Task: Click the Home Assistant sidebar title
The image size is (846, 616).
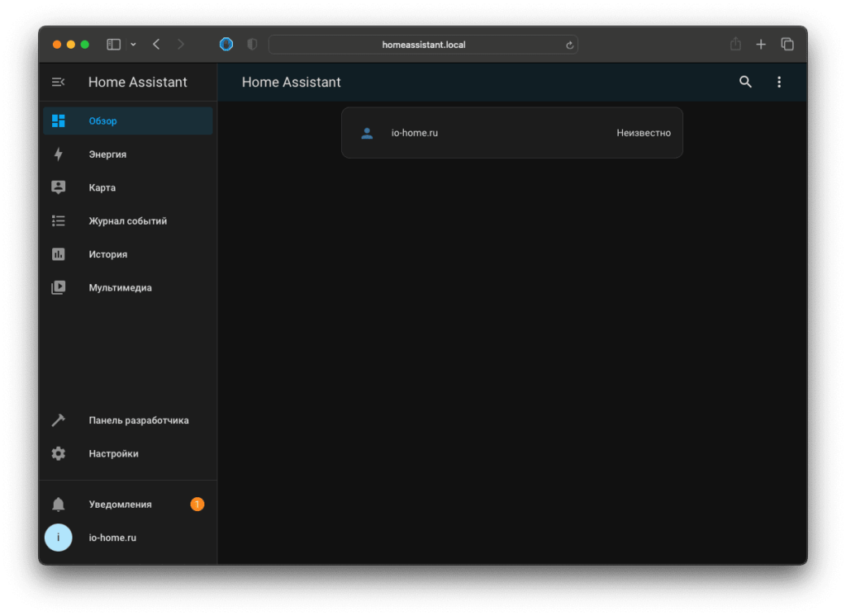Action: tap(138, 82)
